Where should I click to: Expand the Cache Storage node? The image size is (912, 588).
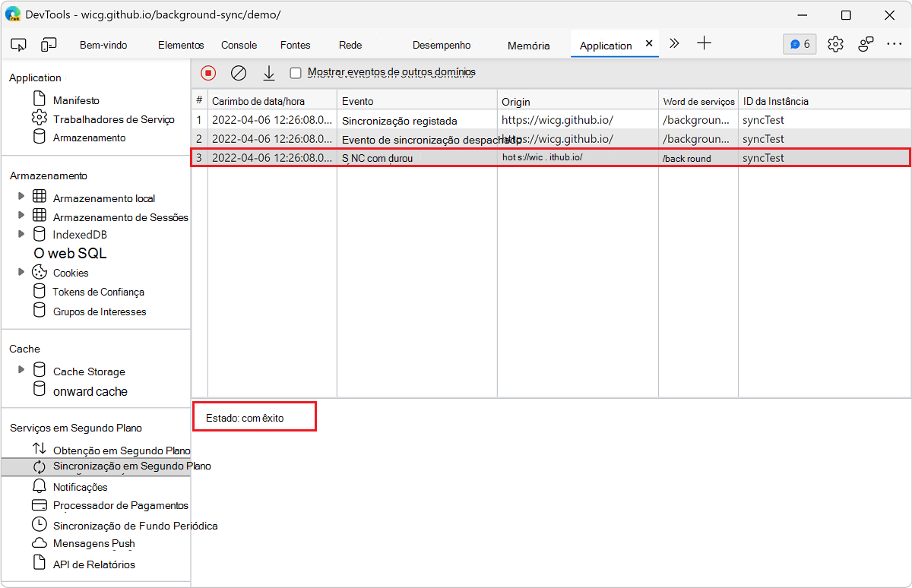(x=21, y=370)
